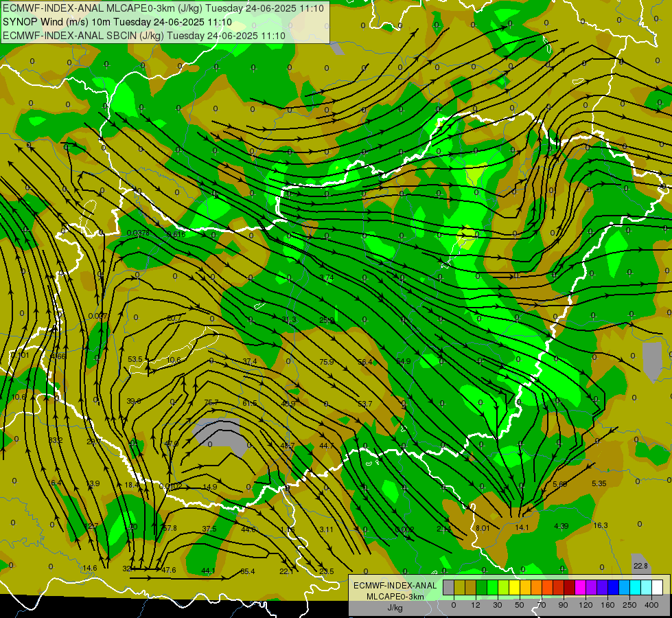The width and height of the screenshot is (672, 618).
Task: Click the 5.35 station value
Action: [599, 483]
